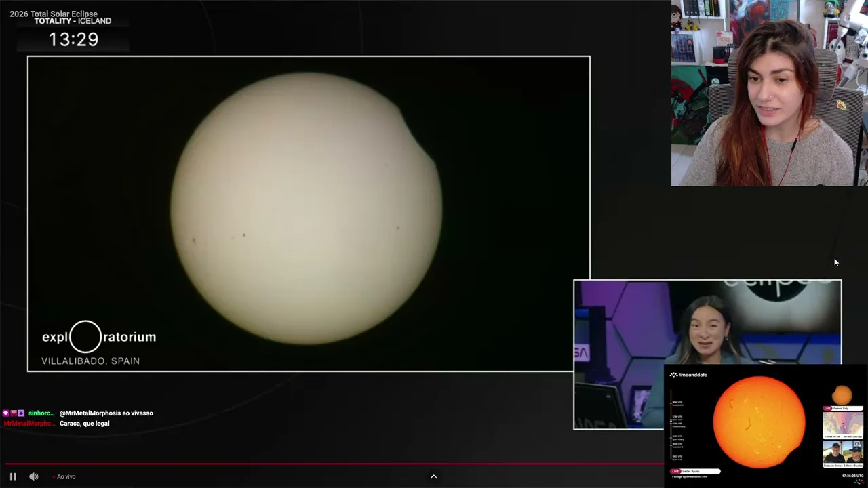Click the '2026 Total Solar Eclipse' title
Viewport: 868px width, 488px height.
54,14
